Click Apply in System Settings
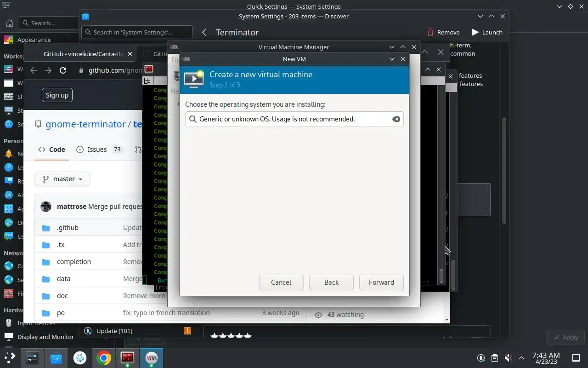 click(565, 337)
